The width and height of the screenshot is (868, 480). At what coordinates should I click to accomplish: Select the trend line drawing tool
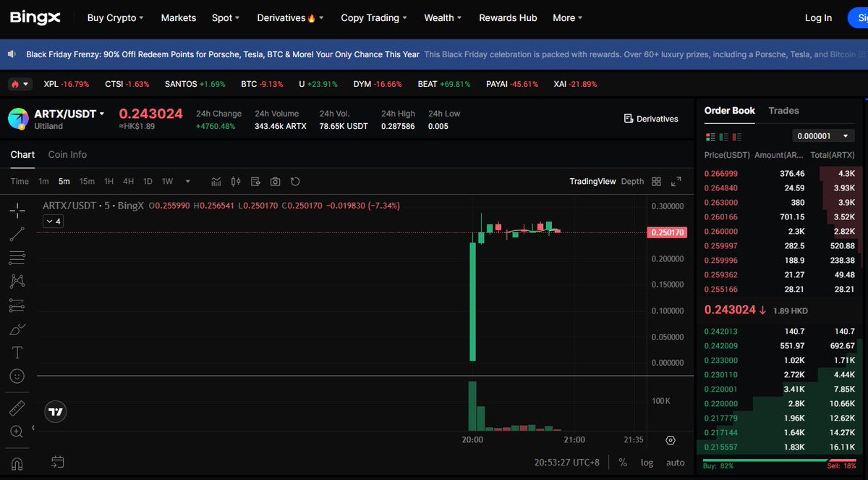tap(17, 234)
